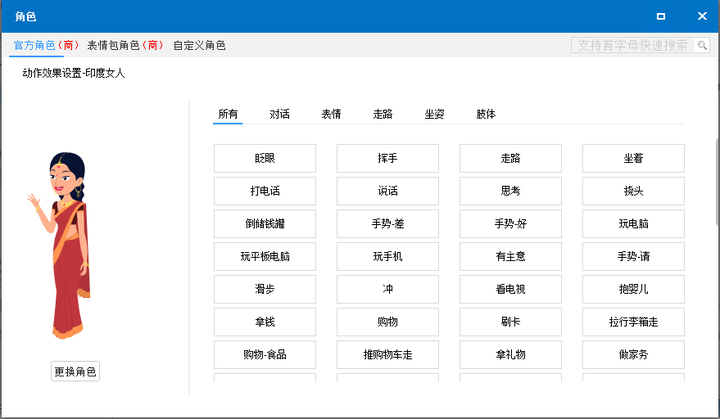Switch to 表情包角色(商) tab
This screenshot has width=720, height=419.
coord(125,45)
